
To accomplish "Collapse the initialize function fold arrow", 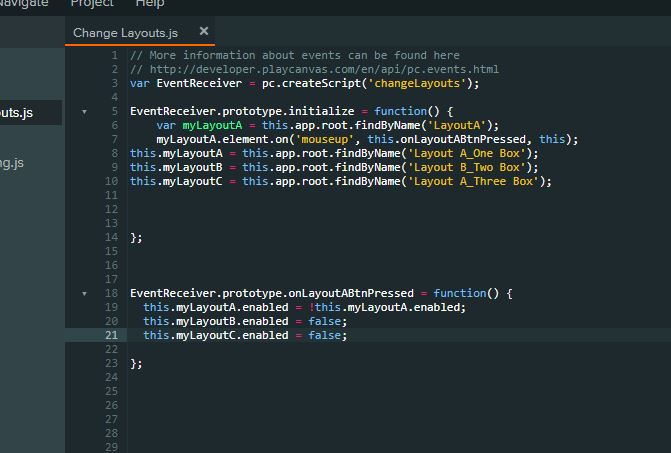I will pyautogui.click(x=84, y=111).
